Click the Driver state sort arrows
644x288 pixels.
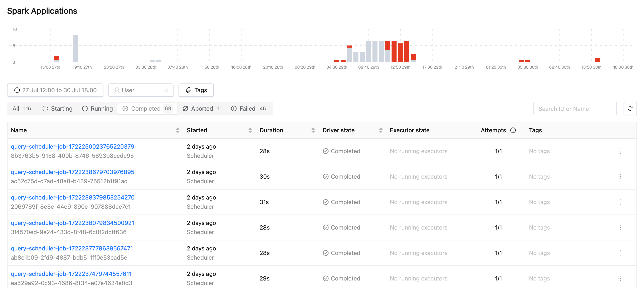[x=381, y=130]
